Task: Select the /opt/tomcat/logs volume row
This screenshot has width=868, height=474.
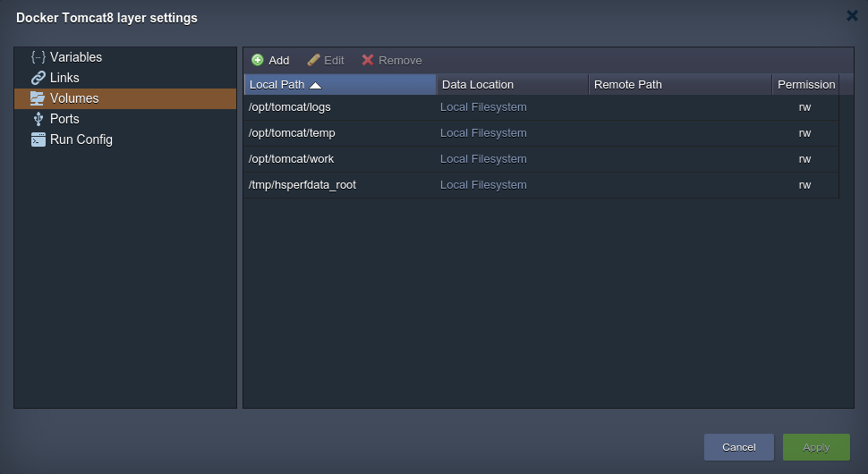Action: tap(541, 107)
